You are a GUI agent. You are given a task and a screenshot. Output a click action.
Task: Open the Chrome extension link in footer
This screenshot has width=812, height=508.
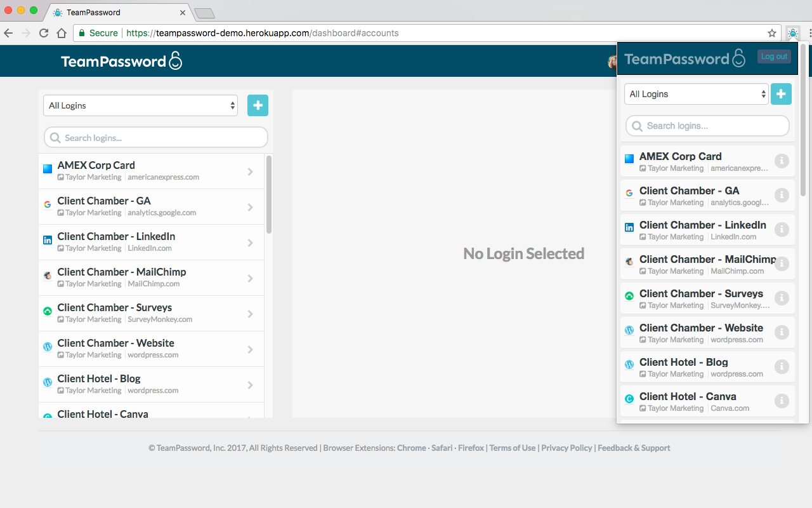412,448
